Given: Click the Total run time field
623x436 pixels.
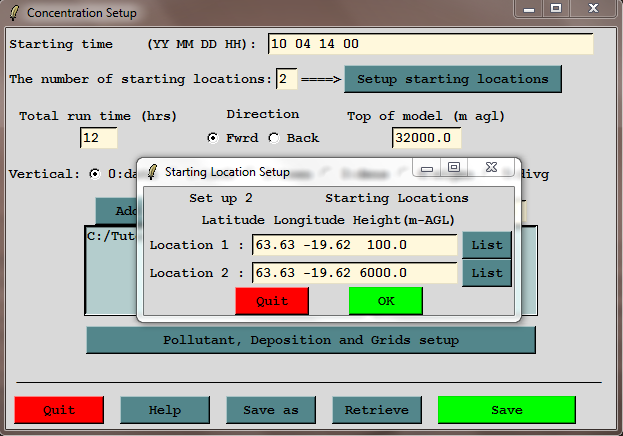Looking at the screenshot, I should pos(98,138).
